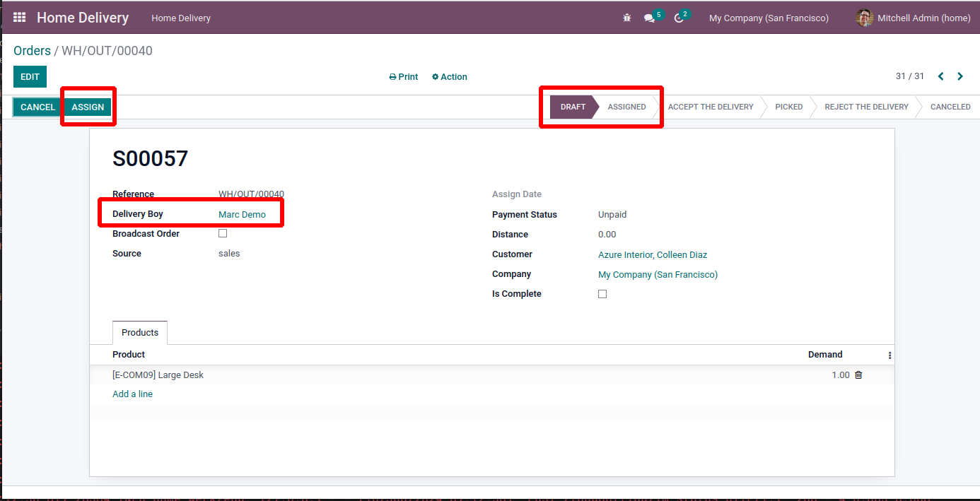Click the debug bug icon
Image resolution: width=980 pixels, height=501 pixels.
click(627, 18)
